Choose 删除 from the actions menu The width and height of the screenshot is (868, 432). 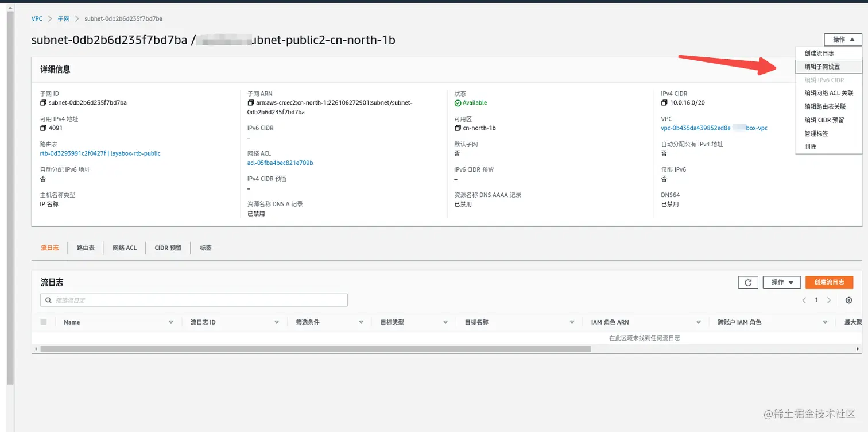click(x=828, y=146)
